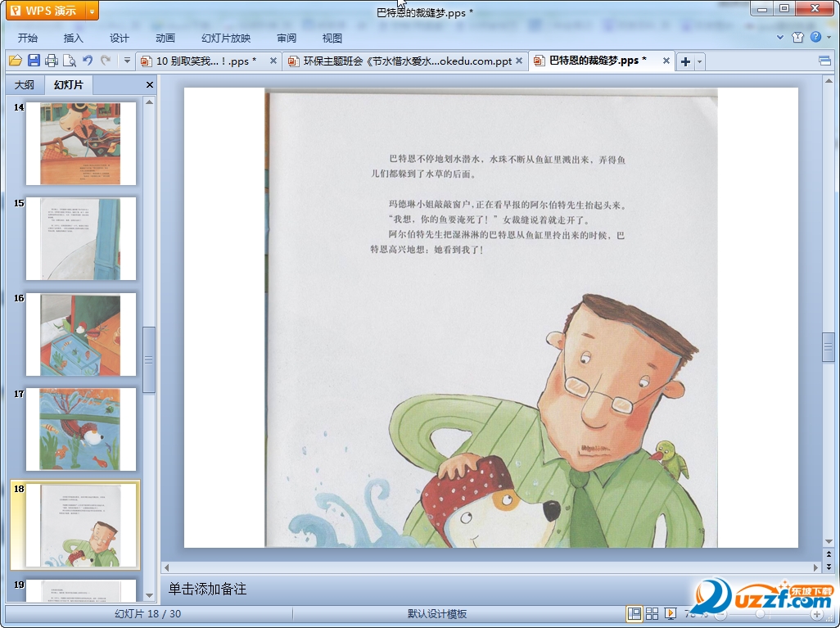Click the Undo arrow icon
Screen dimensions: 840x628
click(88, 61)
